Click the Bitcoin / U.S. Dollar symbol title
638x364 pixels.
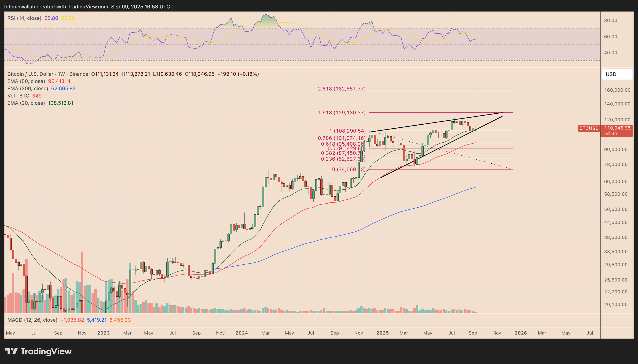pyautogui.click(x=30, y=74)
